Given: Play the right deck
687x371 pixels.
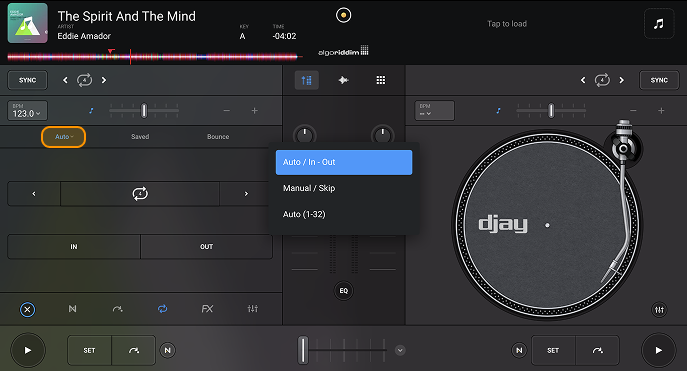Looking at the screenshot, I should click(659, 350).
